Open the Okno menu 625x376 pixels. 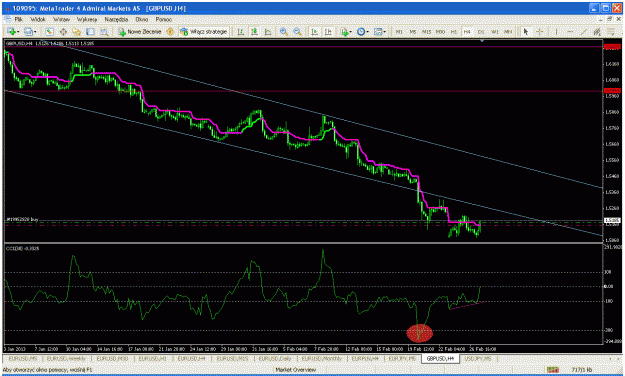point(142,19)
